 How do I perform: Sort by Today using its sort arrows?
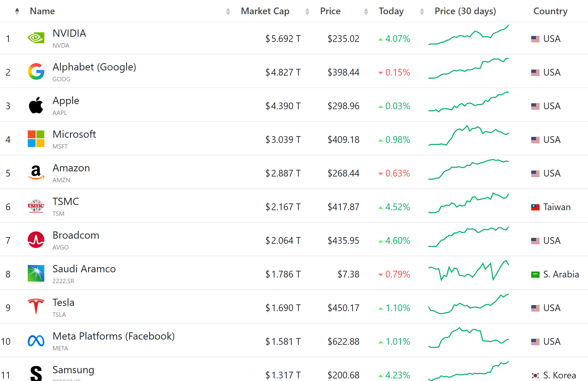422,11
